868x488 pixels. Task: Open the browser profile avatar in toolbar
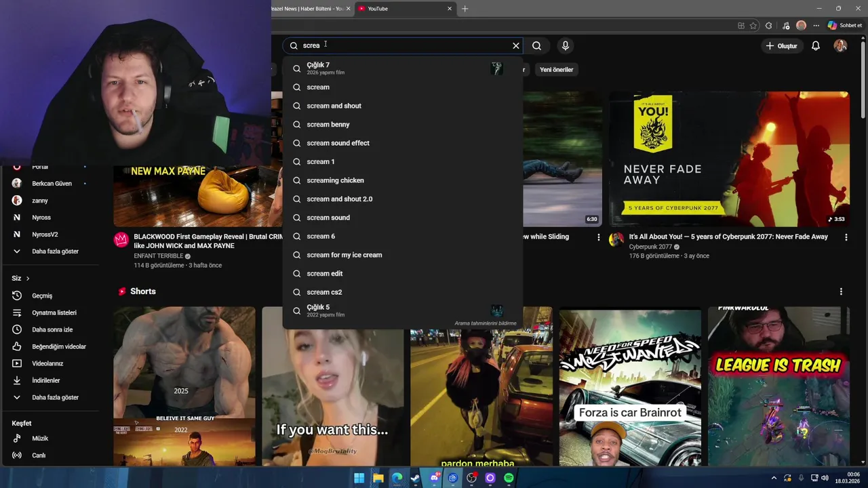pos(801,25)
